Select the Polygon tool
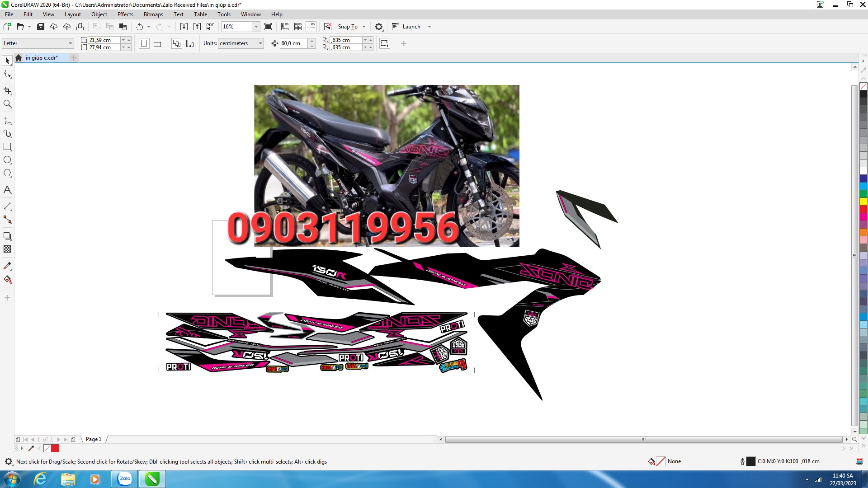 (7, 173)
